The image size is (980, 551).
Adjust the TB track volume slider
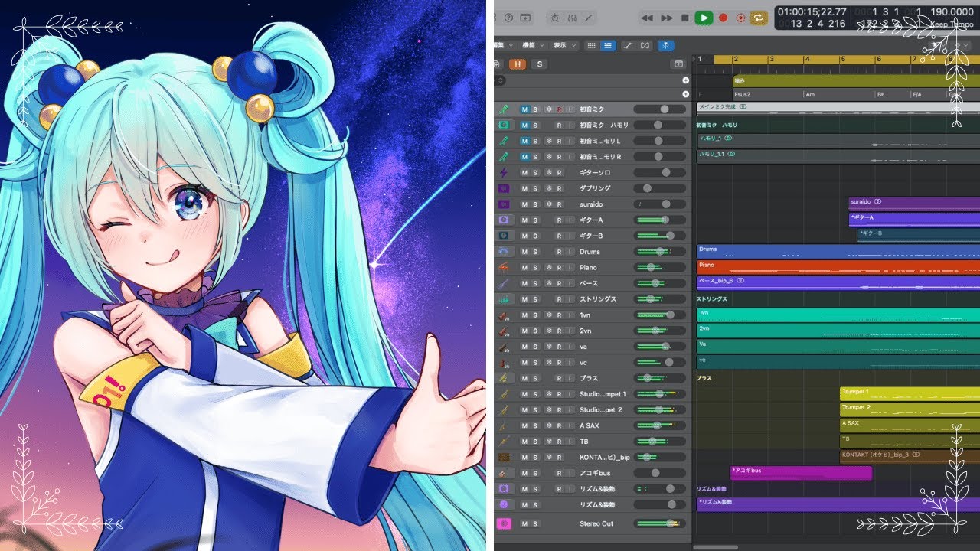653,442
